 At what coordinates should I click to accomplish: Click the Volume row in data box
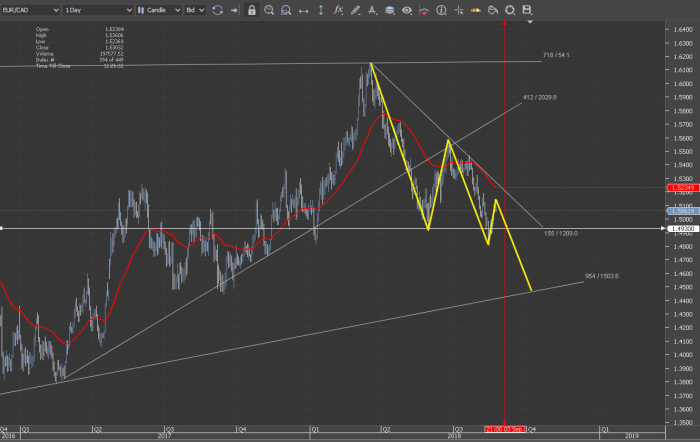79,54
